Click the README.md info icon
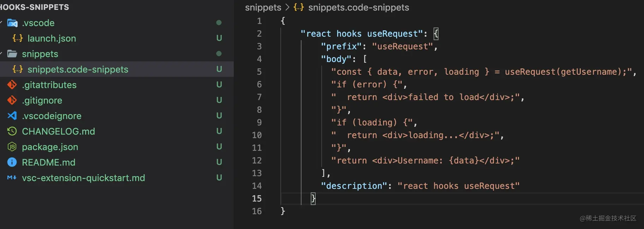 [12, 162]
